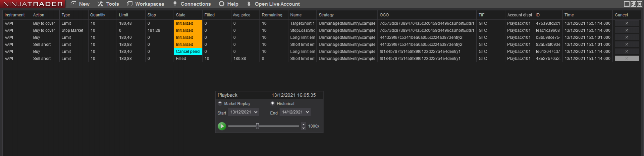644x156 pixels.
Task: Select Historical radio button
Action: pyautogui.click(x=273, y=103)
